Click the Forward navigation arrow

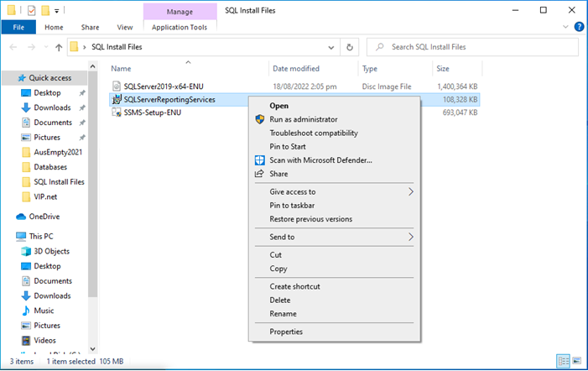(32, 47)
